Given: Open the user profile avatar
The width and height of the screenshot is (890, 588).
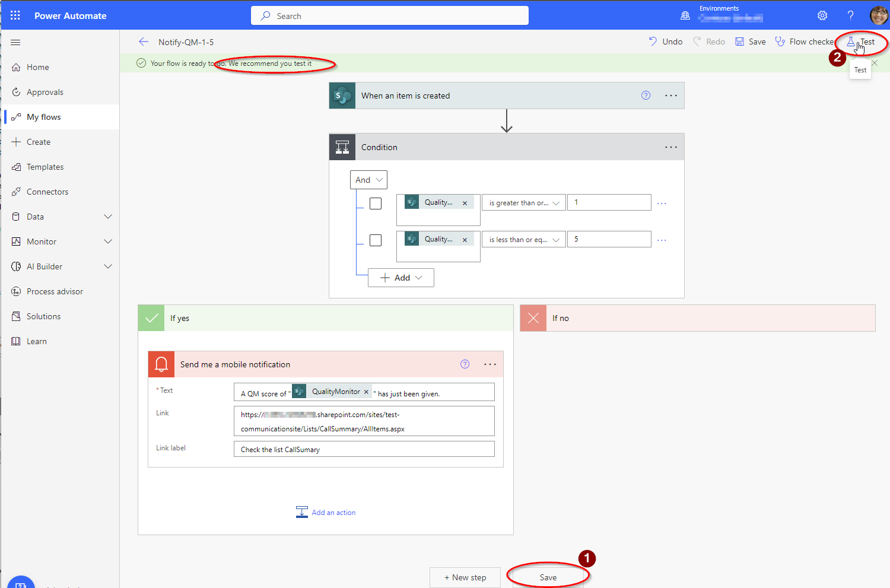Looking at the screenshot, I should coord(879,15).
